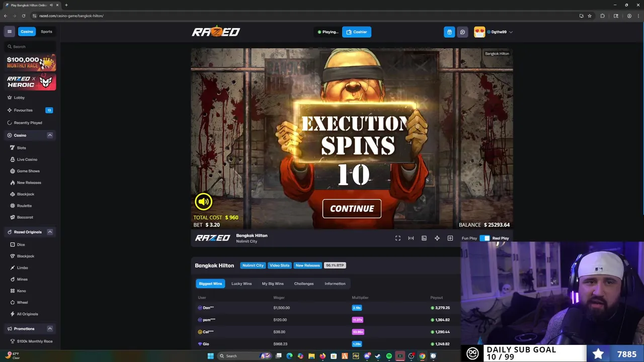
Task: Click the Nolimit City tag
Action: [x=253, y=265]
